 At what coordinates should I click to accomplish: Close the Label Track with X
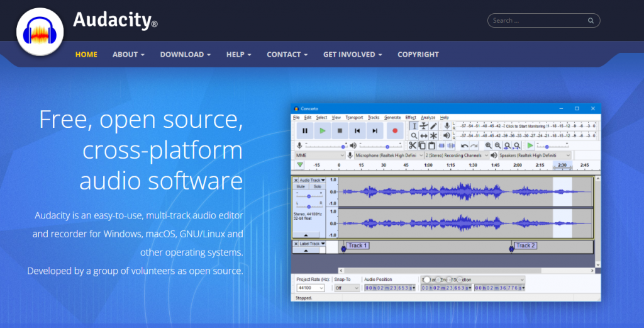(296, 244)
